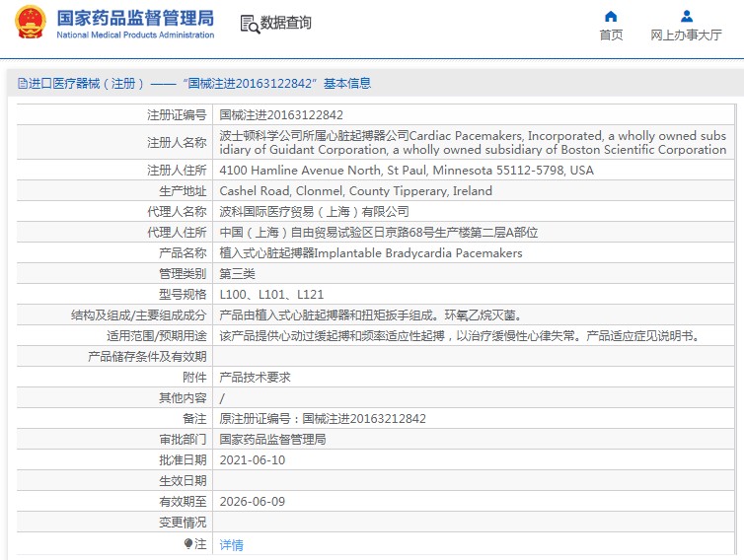Click the 产品储存条件及有效期 label
This screenshot has width=744, height=560.
coord(147,357)
